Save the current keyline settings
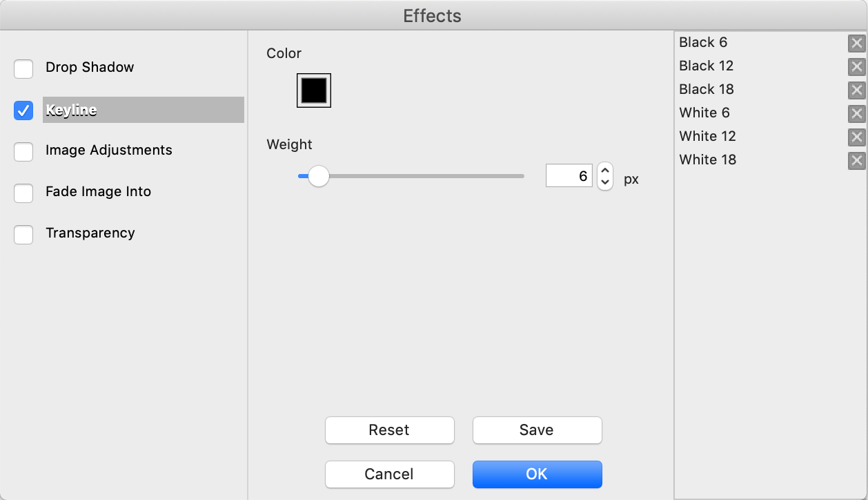 [x=537, y=430]
